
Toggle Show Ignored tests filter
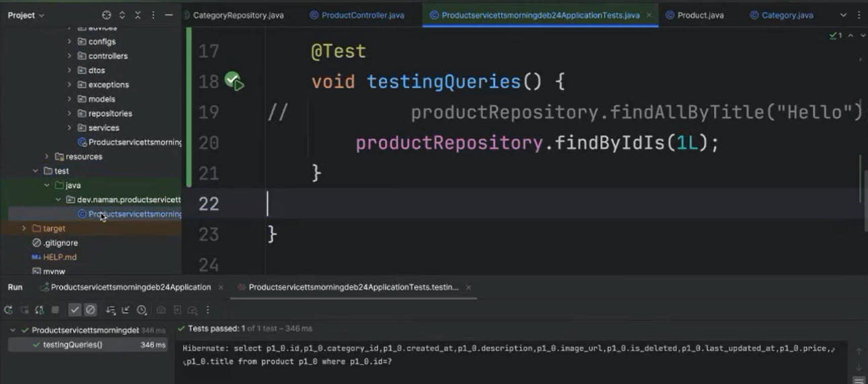(x=91, y=310)
